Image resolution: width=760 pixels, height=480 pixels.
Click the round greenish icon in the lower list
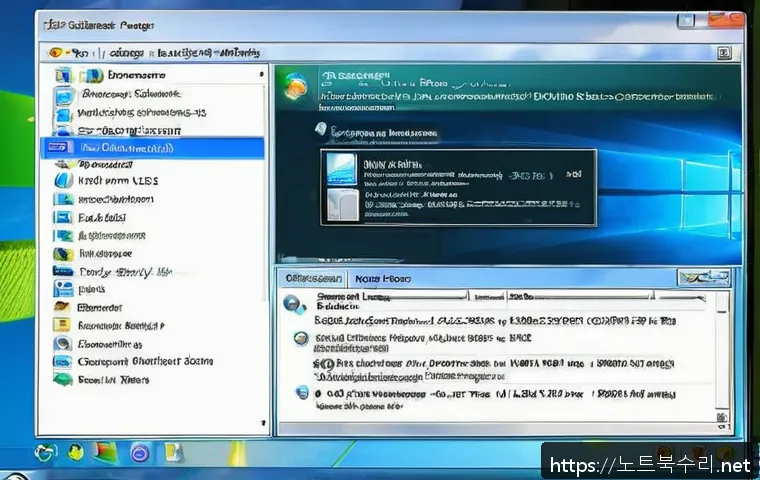click(301, 338)
